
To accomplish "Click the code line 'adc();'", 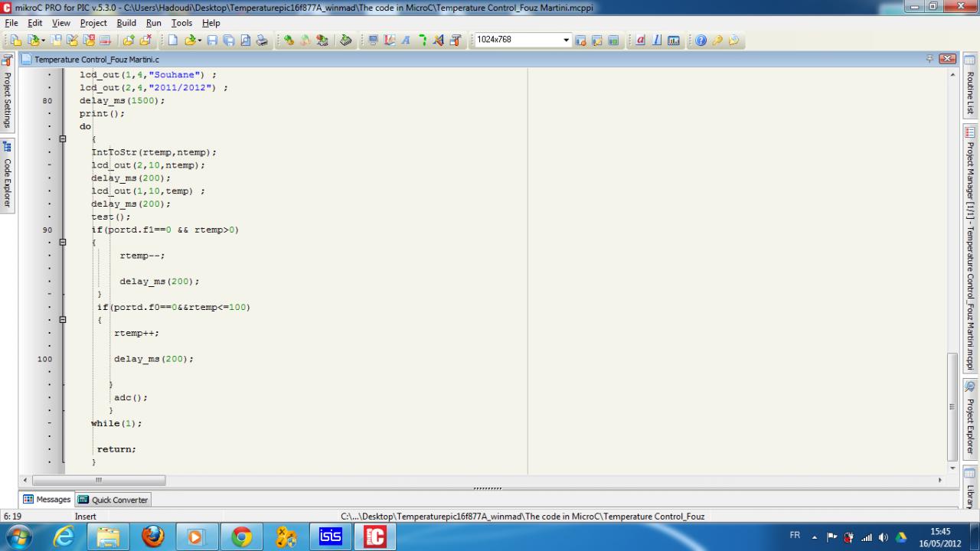I will (131, 398).
